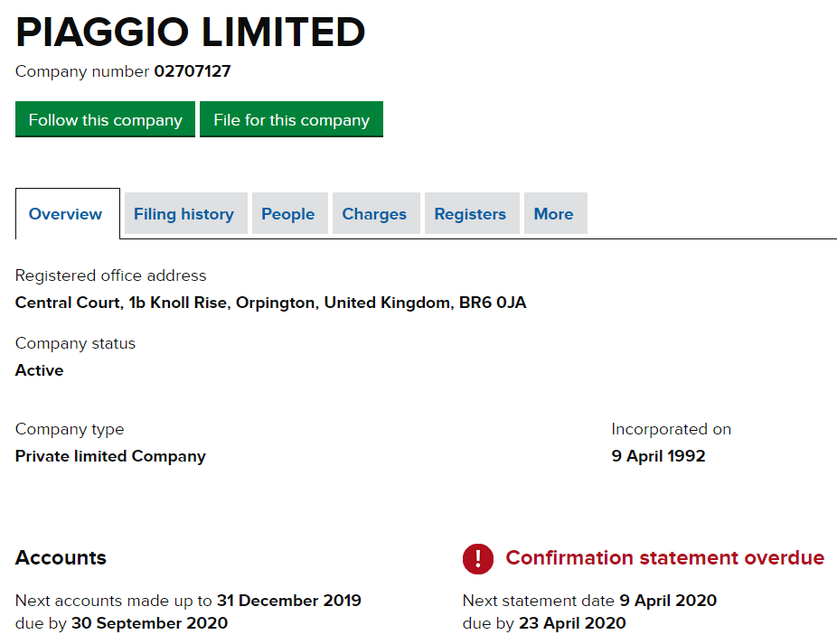
Task: Click the red overdue warning exclamation icon
Action: click(478, 558)
